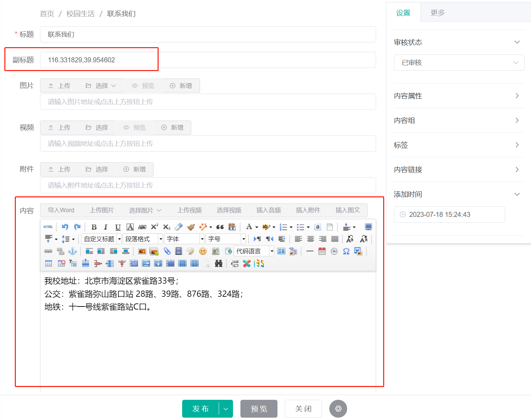This screenshot has height=420, width=531.
Task: Open round gear settings button
Action: pos(338,409)
